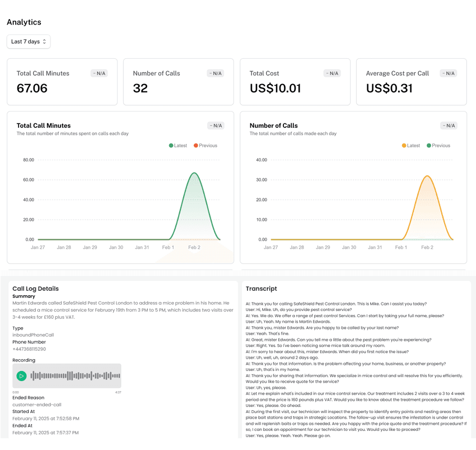476x450 pixels.
Task: Click the N/A badge on Total Cost card
Action: (x=331, y=73)
